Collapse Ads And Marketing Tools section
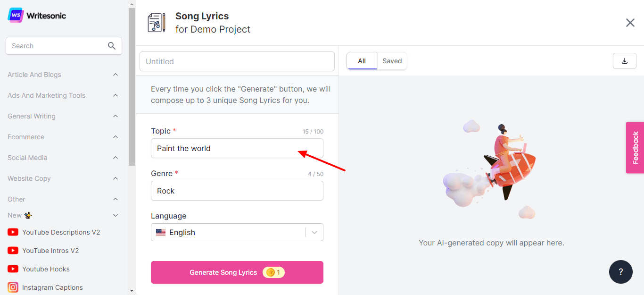 coord(116,95)
